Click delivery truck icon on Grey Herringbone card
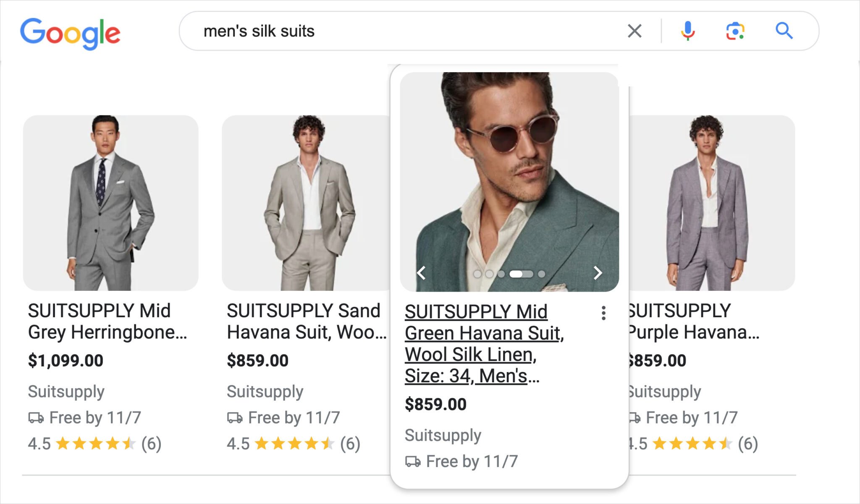Screen dimensions: 860x504 point(36,418)
